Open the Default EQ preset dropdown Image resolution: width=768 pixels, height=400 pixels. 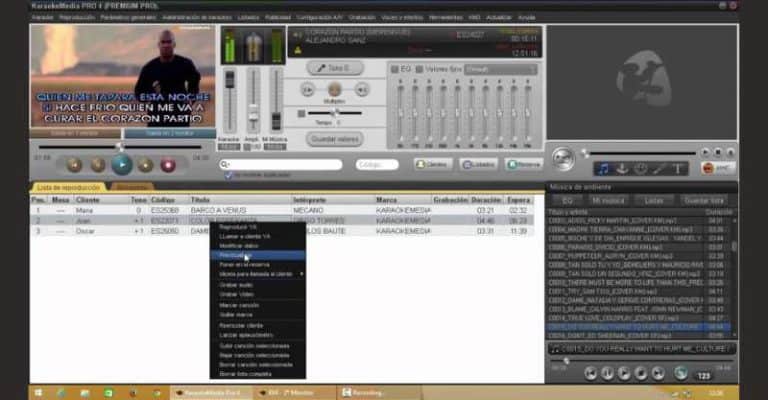coord(501,70)
